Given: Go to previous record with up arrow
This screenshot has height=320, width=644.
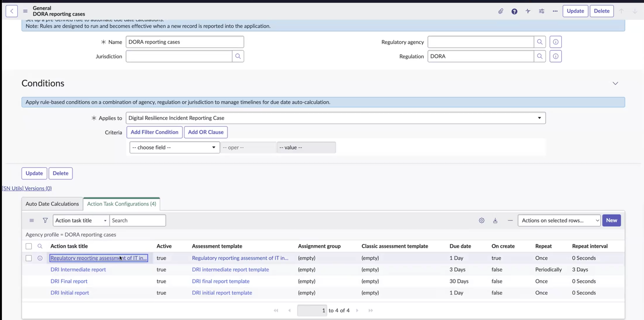Looking at the screenshot, I should pos(621,11).
